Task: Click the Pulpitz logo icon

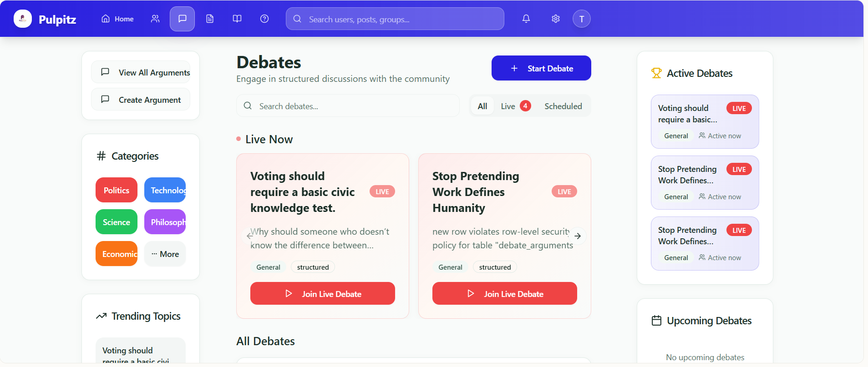Action: [x=23, y=19]
